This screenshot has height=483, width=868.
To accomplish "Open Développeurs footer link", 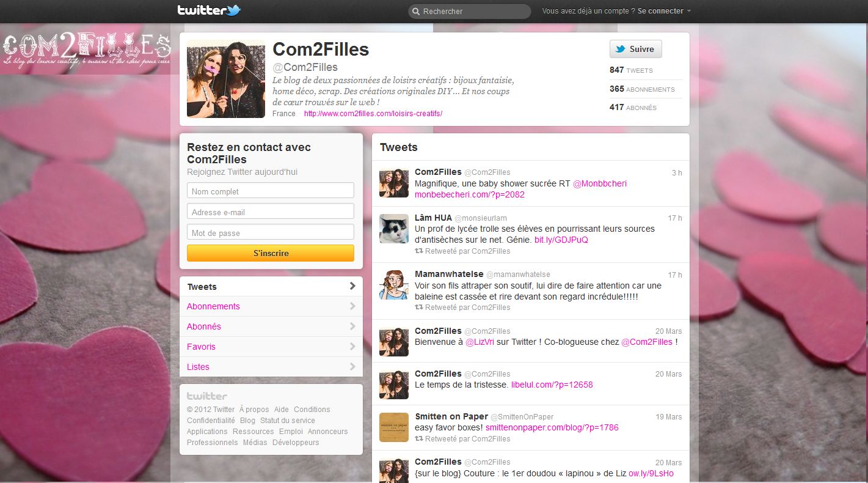I will coord(296,443).
